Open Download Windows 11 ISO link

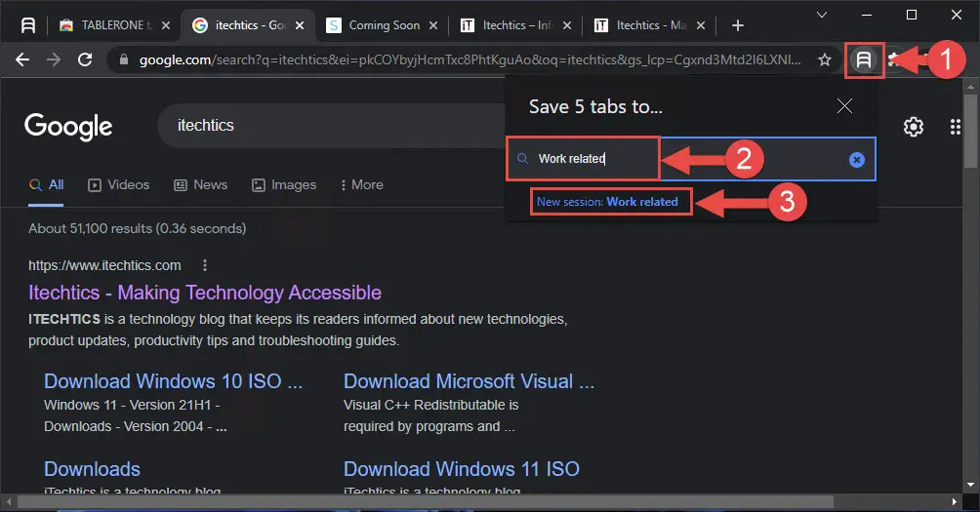462,469
